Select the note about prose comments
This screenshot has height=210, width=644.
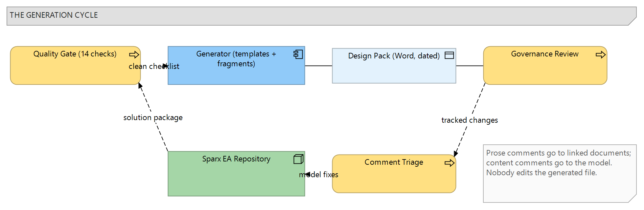pyautogui.click(x=560, y=173)
